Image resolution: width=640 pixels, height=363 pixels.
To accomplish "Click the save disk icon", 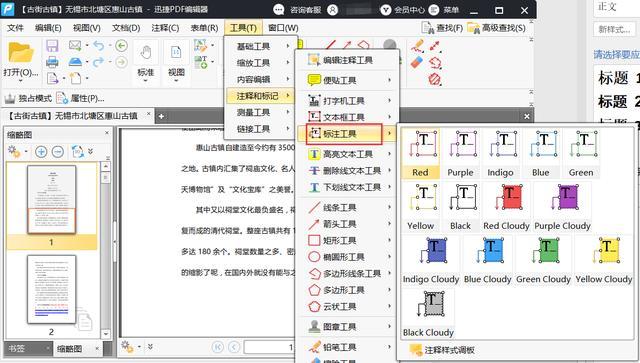I will point(52,46).
